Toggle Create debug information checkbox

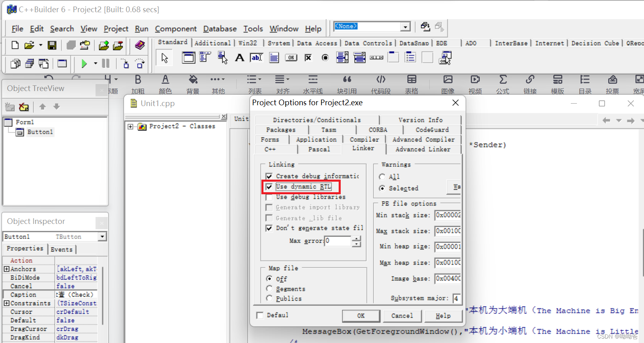(x=269, y=176)
